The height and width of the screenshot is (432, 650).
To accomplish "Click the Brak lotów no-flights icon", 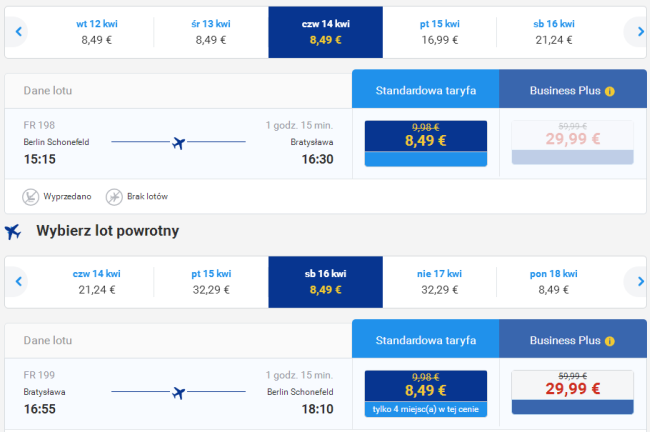I will click(114, 197).
